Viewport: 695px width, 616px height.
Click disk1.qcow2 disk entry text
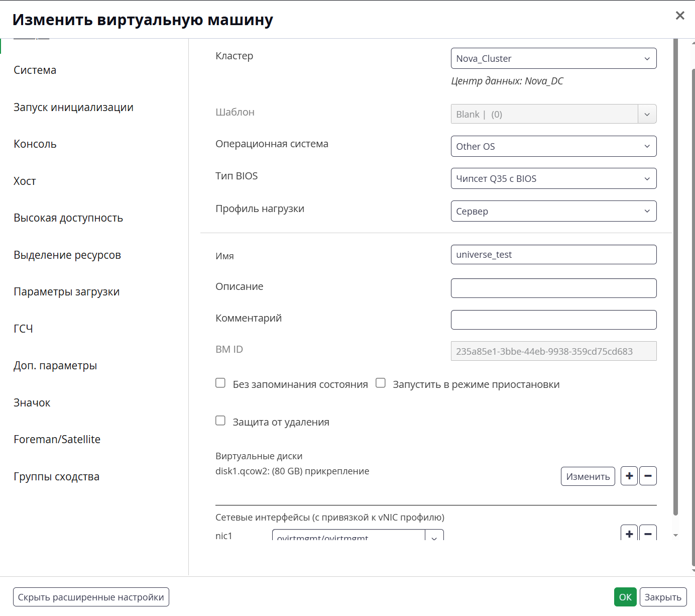292,471
